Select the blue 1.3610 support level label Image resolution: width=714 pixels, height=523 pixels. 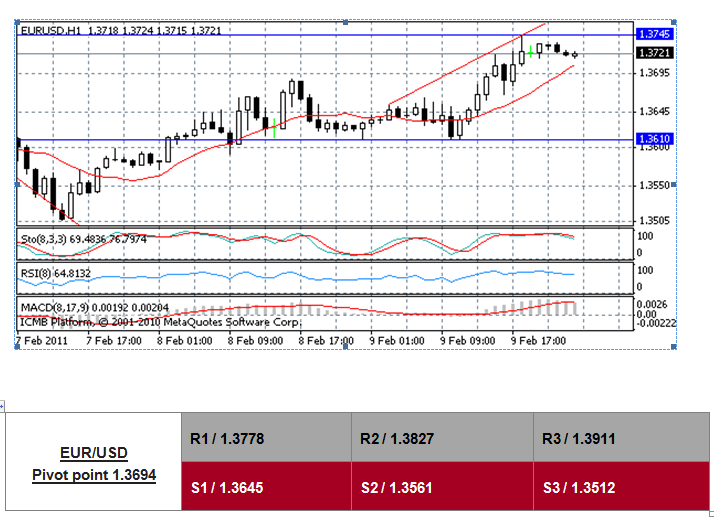tap(654, 139)
